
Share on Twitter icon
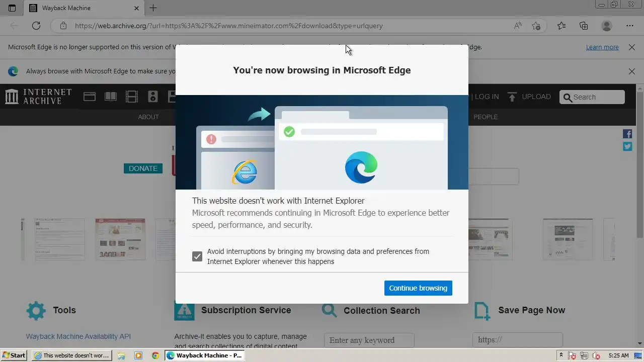coord(627,146)
